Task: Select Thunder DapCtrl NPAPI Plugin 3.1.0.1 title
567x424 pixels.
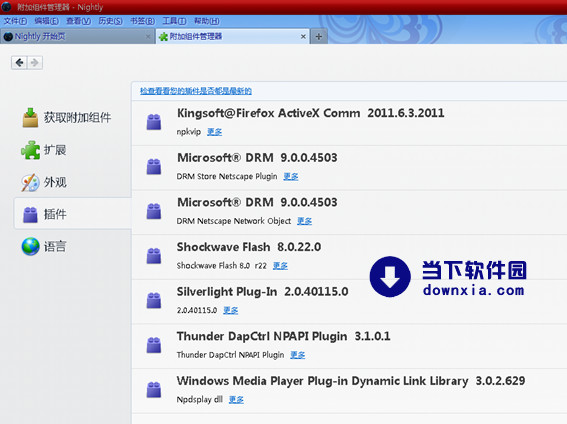Action: 284,337
